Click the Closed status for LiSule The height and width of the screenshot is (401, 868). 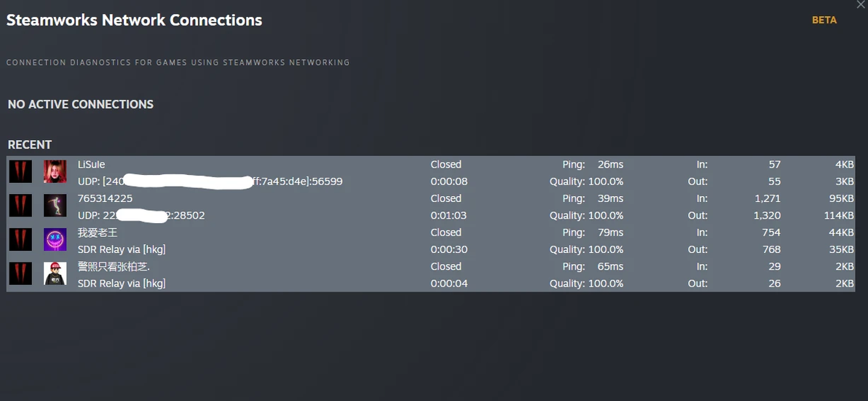pyautogui.click(x=446, y=165)
